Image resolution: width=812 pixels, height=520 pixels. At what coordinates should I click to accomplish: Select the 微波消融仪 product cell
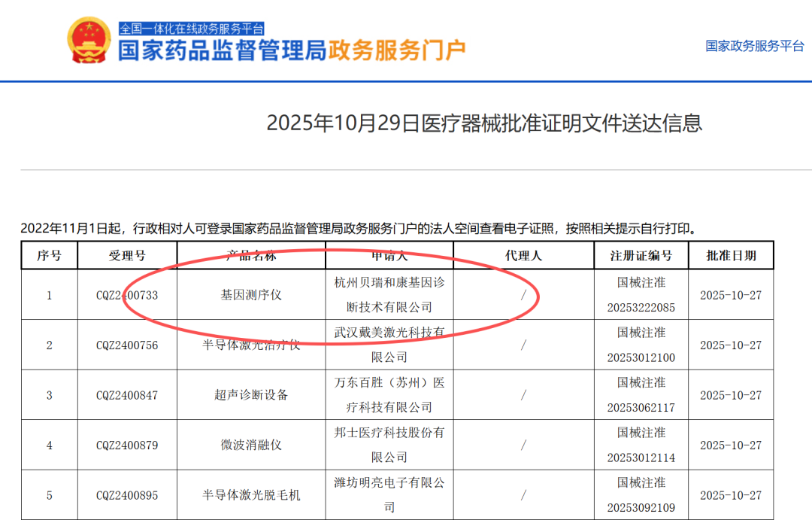[251, 445]
